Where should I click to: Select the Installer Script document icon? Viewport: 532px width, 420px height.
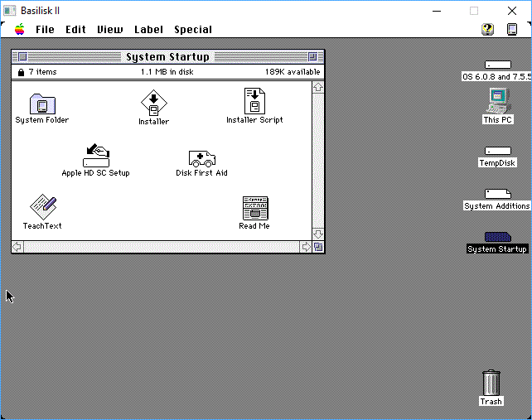tap(254, 101)
